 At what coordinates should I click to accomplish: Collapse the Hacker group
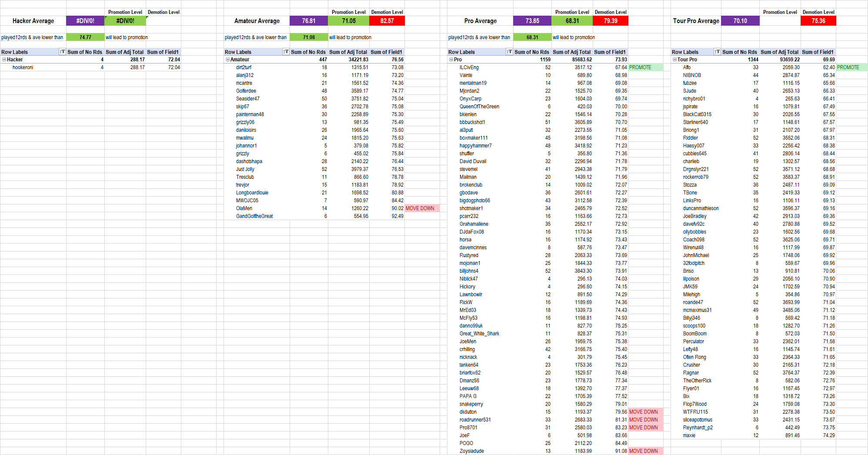(x=4, y=60)
